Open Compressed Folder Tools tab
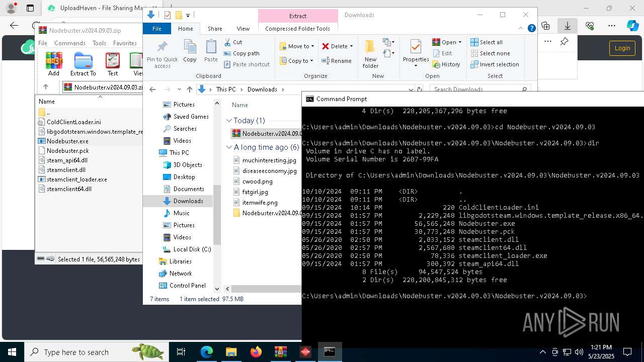The width and height of the screenshot is (644, 362). (x=297, y=29)
